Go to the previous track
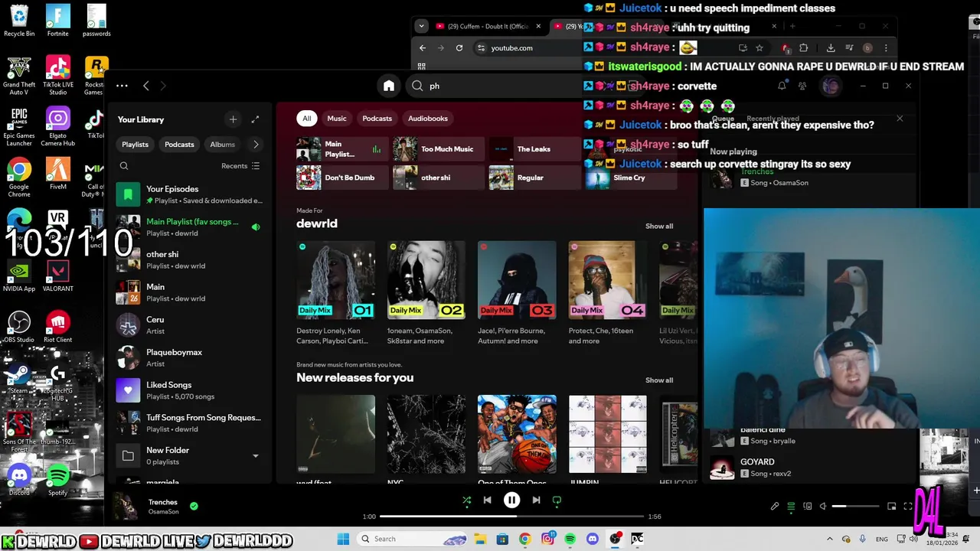 click(x=487, y=500)
